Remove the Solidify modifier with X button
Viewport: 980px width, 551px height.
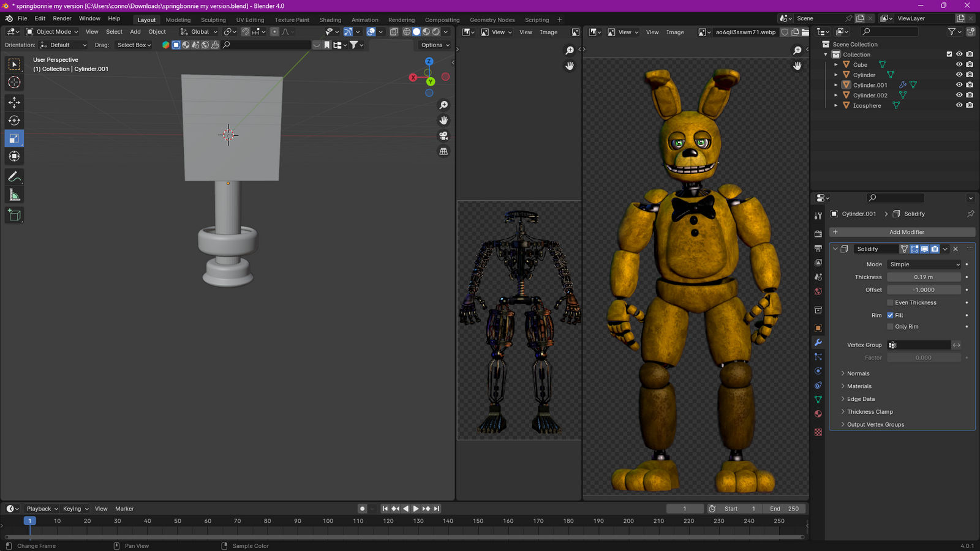tap(956, 249)
